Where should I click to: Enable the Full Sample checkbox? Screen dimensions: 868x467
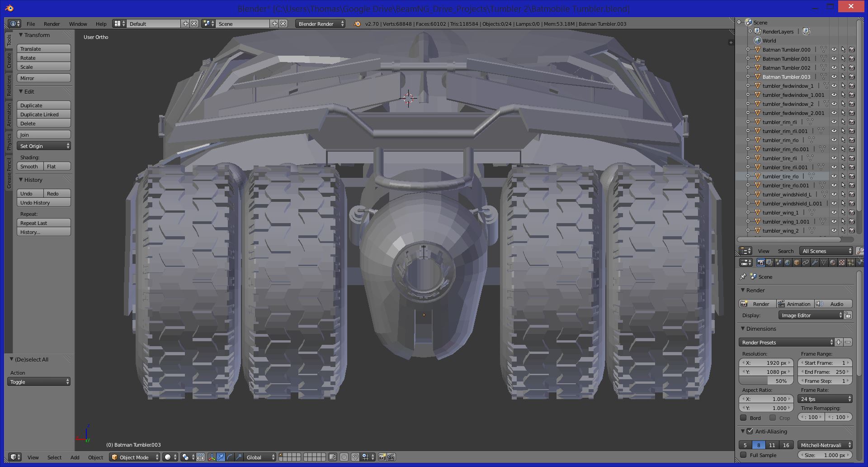[x=743, y=455]
